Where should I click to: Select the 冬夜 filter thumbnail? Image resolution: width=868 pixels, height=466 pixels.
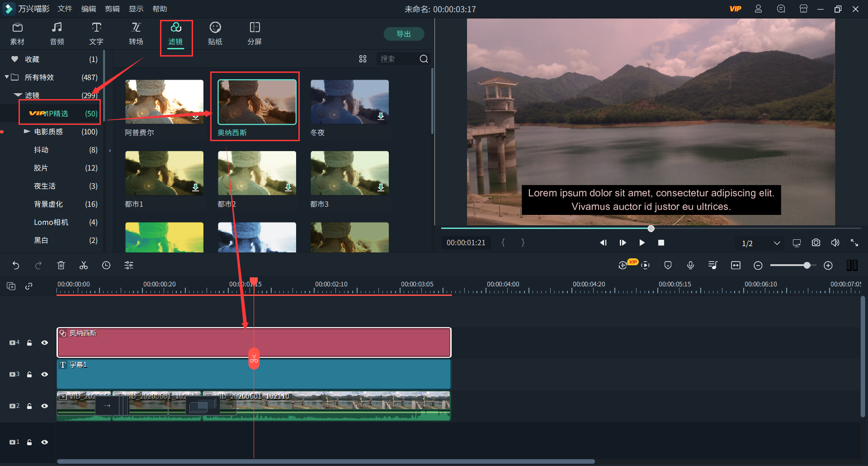(349, 102)
